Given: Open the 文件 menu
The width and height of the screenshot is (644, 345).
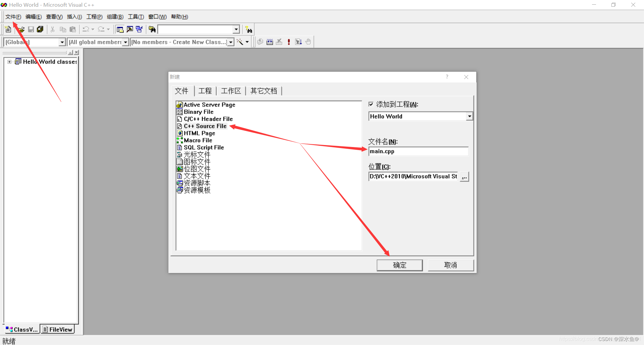Looking at the screenshot, I should [x=13, y=16].
